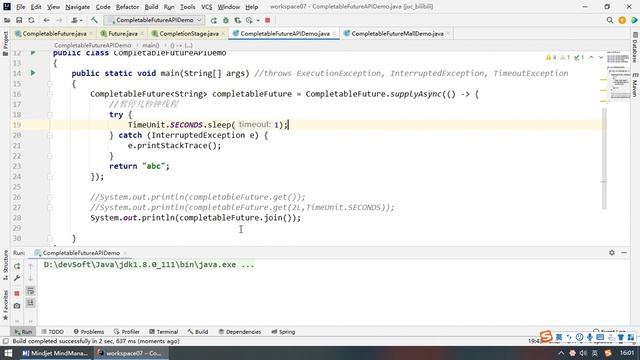
Task: Rerun the program in the Run panel sidebar
Action: tap(17, 266)
